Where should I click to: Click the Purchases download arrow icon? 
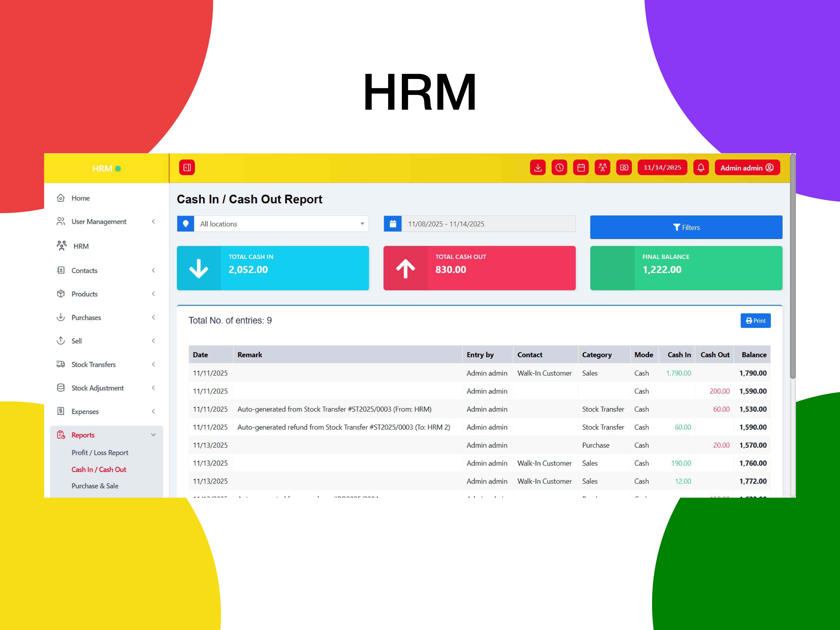pos(61,317)
